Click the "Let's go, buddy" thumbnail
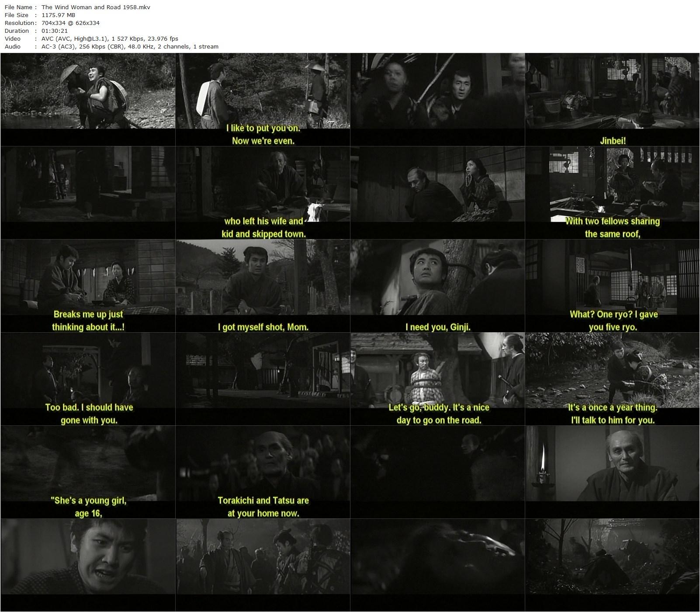Image resolution: width=700 pixels, height=612 pixels. (437, 379)
